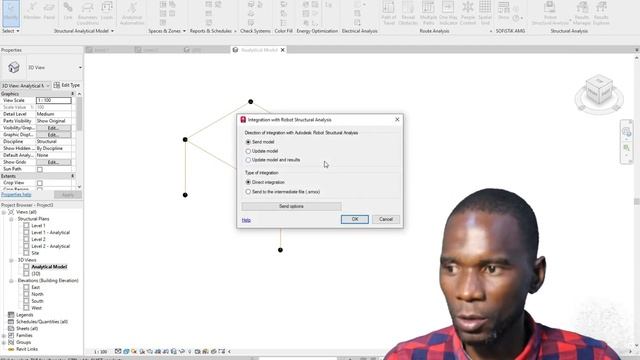Open the Analytical Automation tool
640x360 pixels.
pyautogui.click(x=132, y=12)
